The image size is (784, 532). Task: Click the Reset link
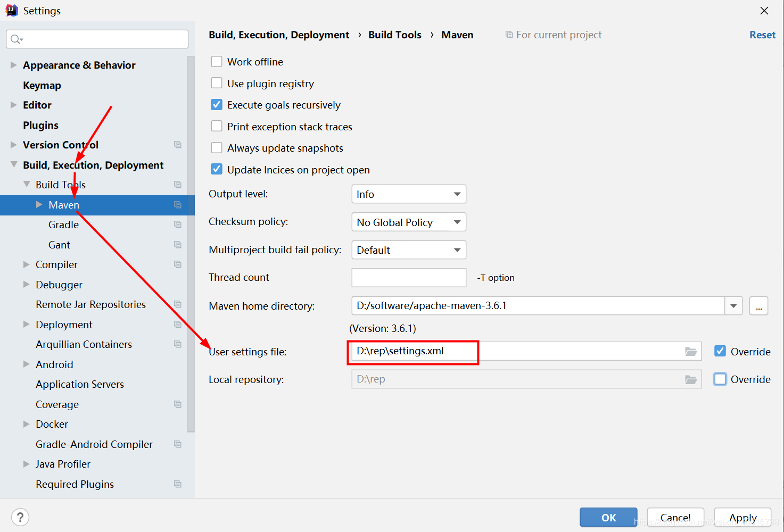click(762, 35)
